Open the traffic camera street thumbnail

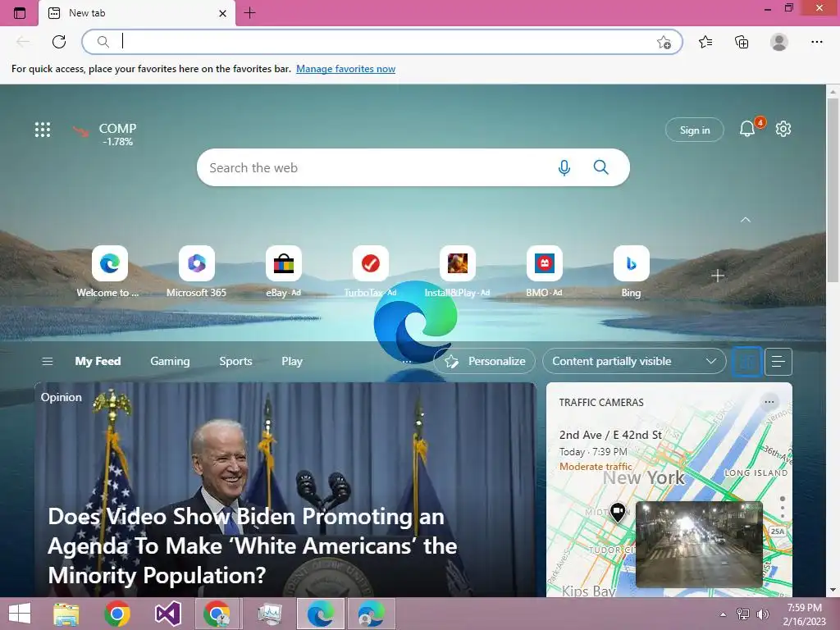click(x=699, y=543)
